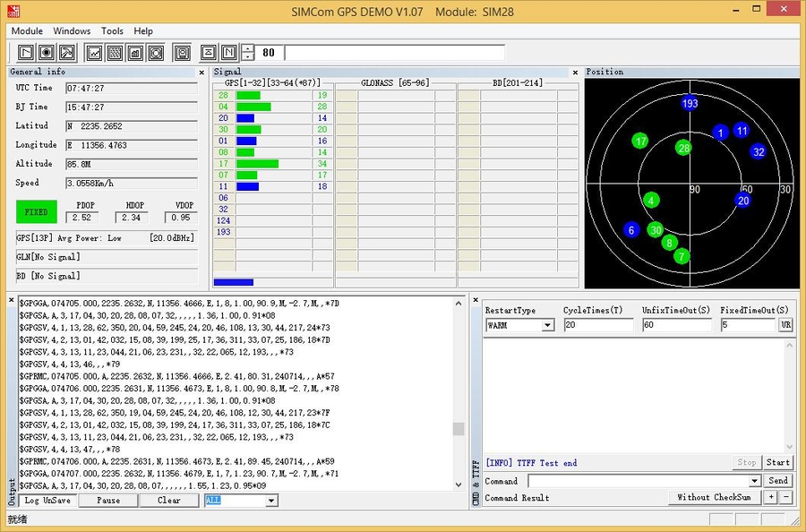Click the Send command button

(778, 481)
